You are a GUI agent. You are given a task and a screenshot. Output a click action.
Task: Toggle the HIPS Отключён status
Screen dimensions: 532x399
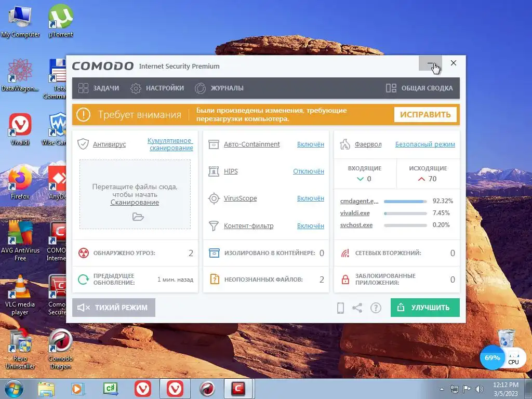click(x=309, y=171)
